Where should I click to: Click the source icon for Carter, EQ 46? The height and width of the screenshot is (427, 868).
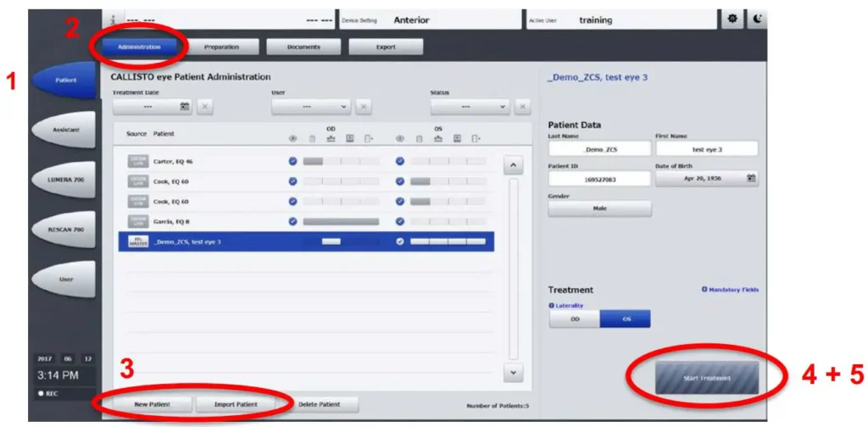(137, 162)
